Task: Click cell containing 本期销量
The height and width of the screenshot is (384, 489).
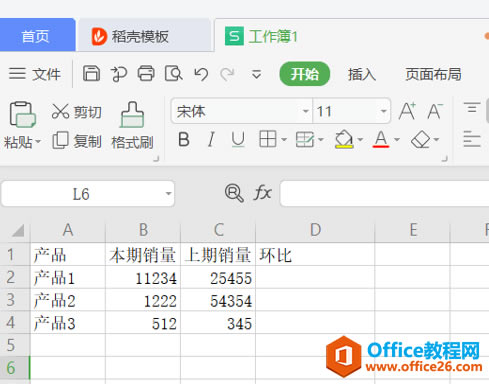Action: click(x=143, y=255)
